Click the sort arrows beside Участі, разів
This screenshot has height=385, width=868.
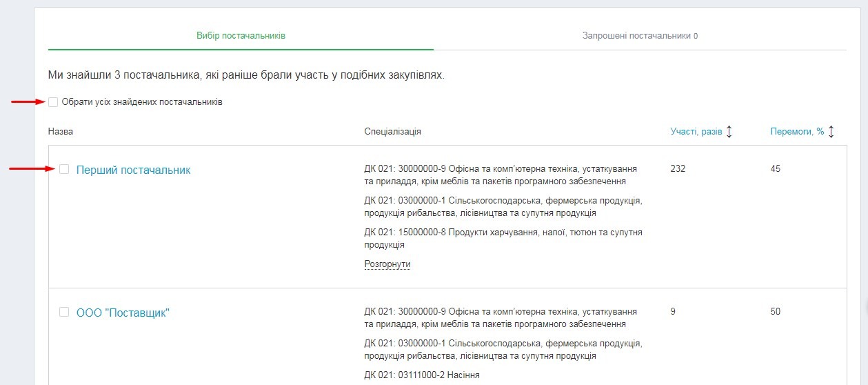[729, 132]
